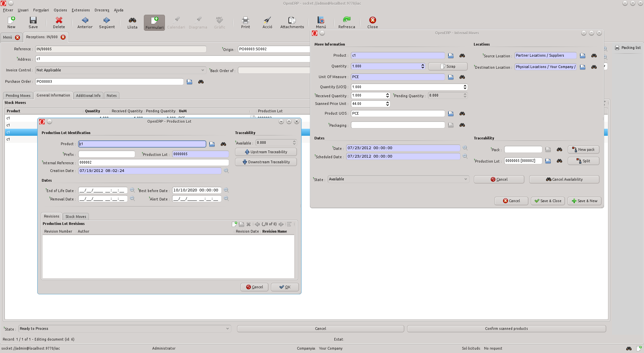Image resolution: width=644 pixels, height=353 pixels.
Task: Open the Extensions menu
Action: [x=81, y=10]
